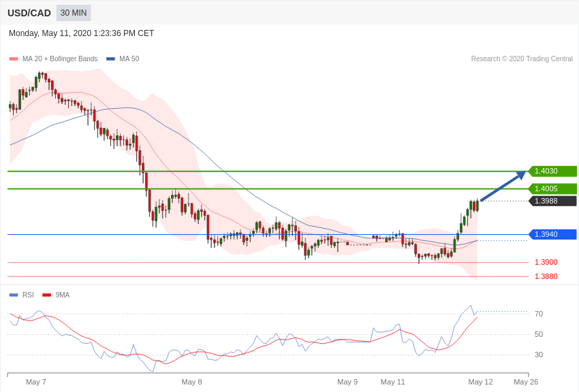Select the 1.3940 pivot price tag
Image resolution: width=579 pixels, height=392 pixels.
pos(552,234)
